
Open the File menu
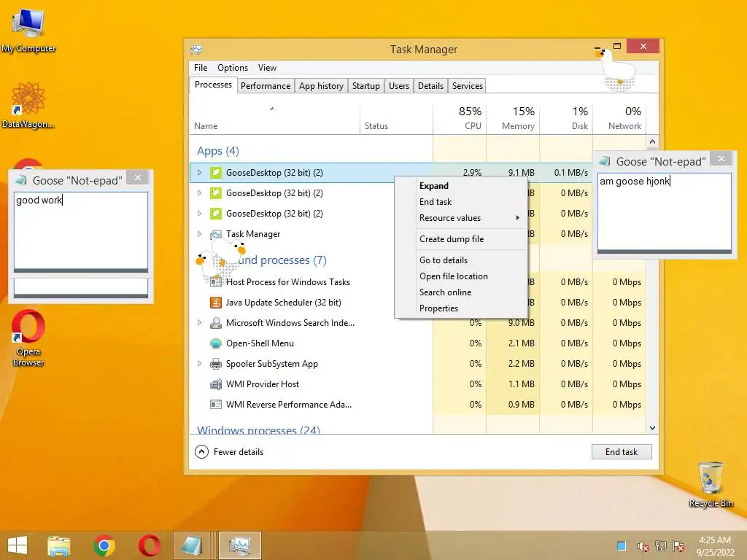click(x=201, y=68)
